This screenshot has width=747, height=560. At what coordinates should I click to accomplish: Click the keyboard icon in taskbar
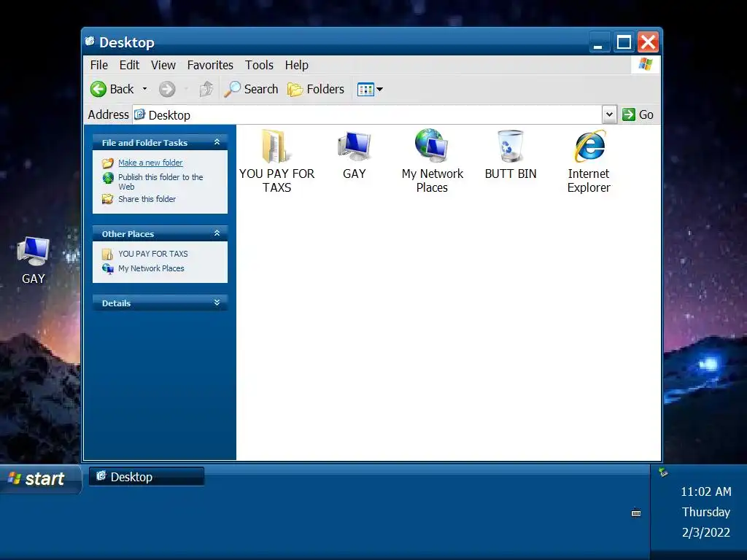tap(636, 513)
